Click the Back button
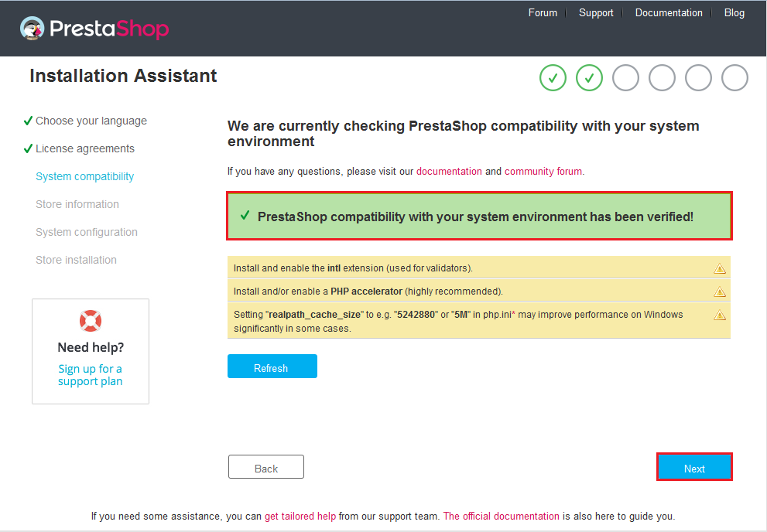This screenshot has width=767, height=532. [x=265, y=467]
